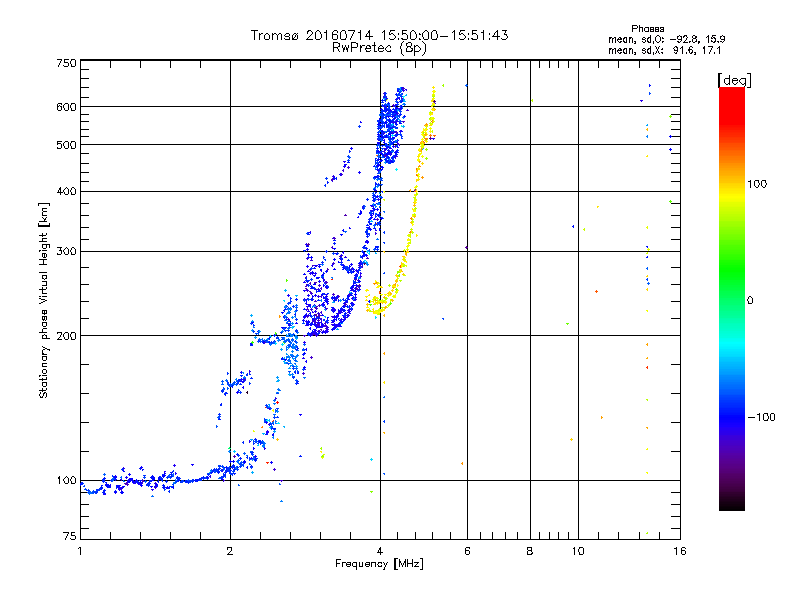Click the x-axis tick label "8"
This screenshot has height=600, width=800.
[530, 551]
